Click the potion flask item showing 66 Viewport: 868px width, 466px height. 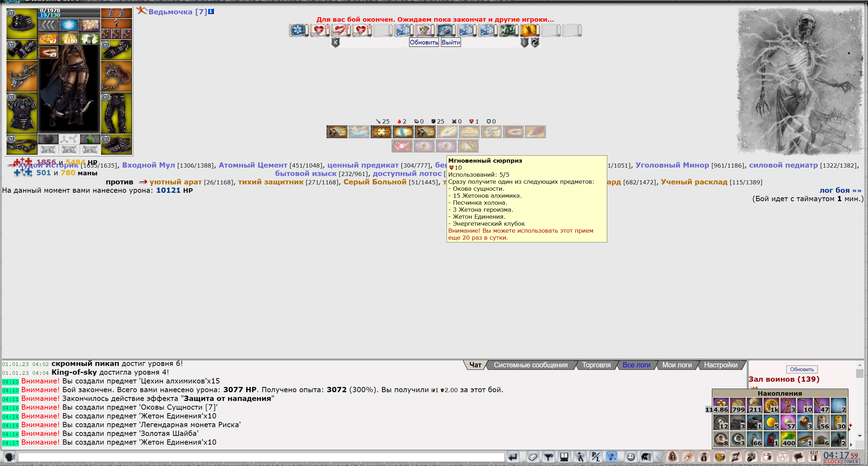(x=755, y=439)
